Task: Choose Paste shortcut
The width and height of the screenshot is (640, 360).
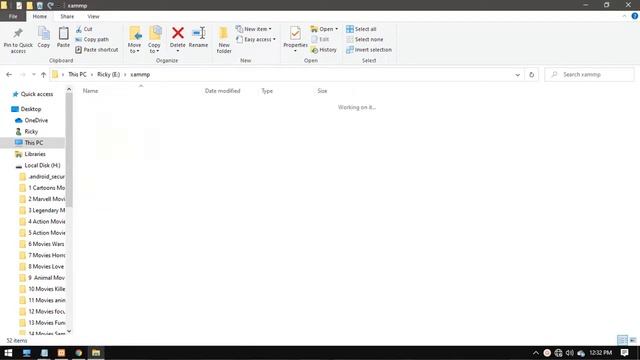Action: 97,49
